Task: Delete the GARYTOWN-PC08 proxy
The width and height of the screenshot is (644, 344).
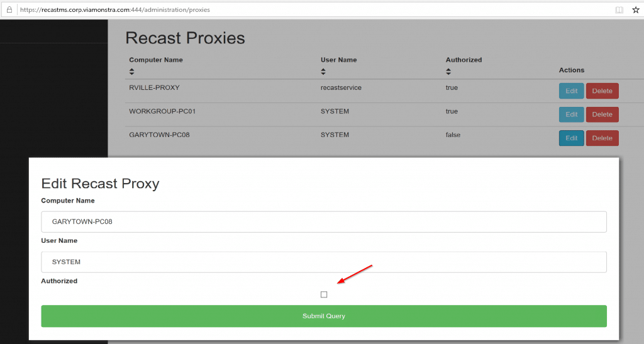Action: (x=602, y=138)
